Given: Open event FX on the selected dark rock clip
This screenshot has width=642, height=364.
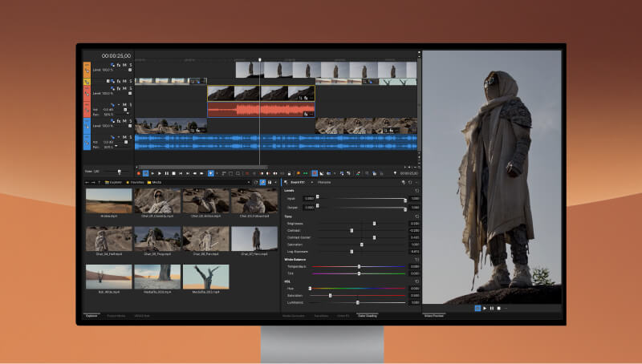Looking at the screenshot, I should (x=307, y=98).
